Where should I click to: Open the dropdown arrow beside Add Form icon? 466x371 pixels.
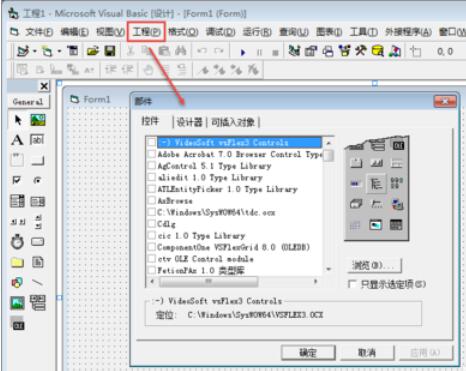[x=59, y=51]
